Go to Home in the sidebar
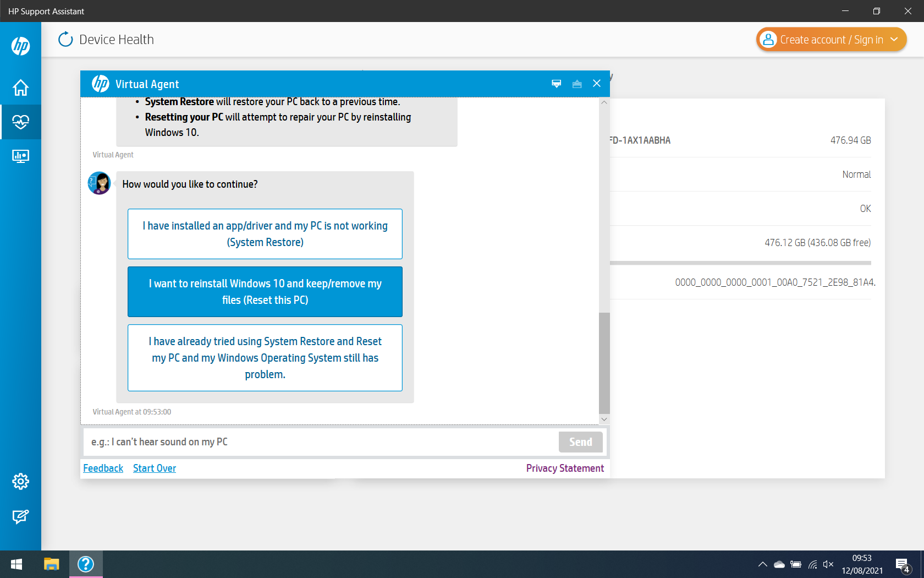 pos(20,88)
